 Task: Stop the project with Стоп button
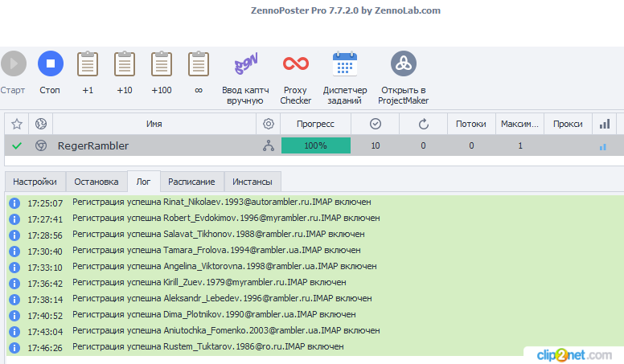point(51,63)
